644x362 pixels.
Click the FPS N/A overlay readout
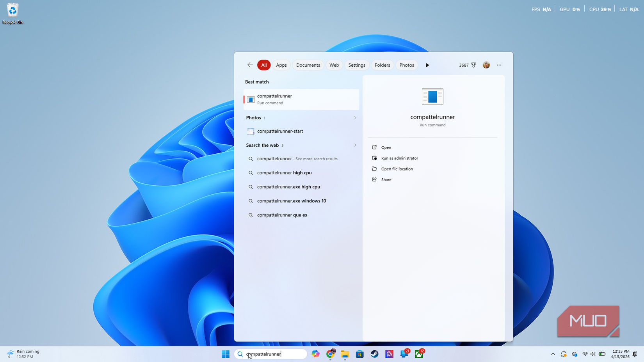[541, 9]
